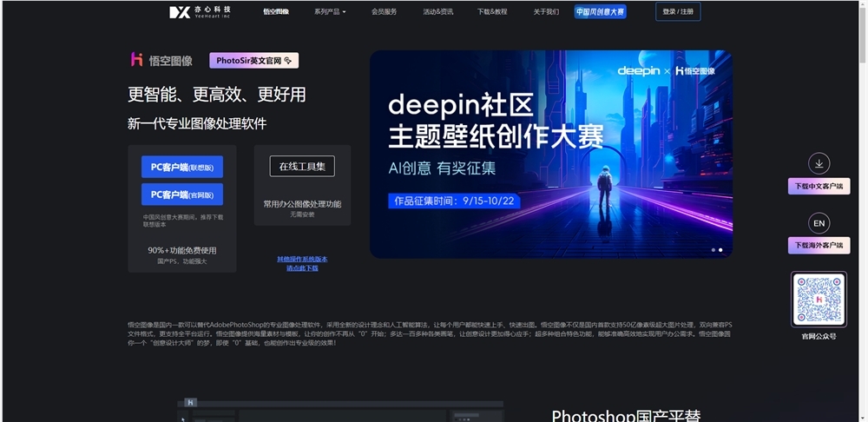This screenshot has width=868, height=422.
Task: Click the Photoshop国产平替 heading
Action: pos(626,415)
